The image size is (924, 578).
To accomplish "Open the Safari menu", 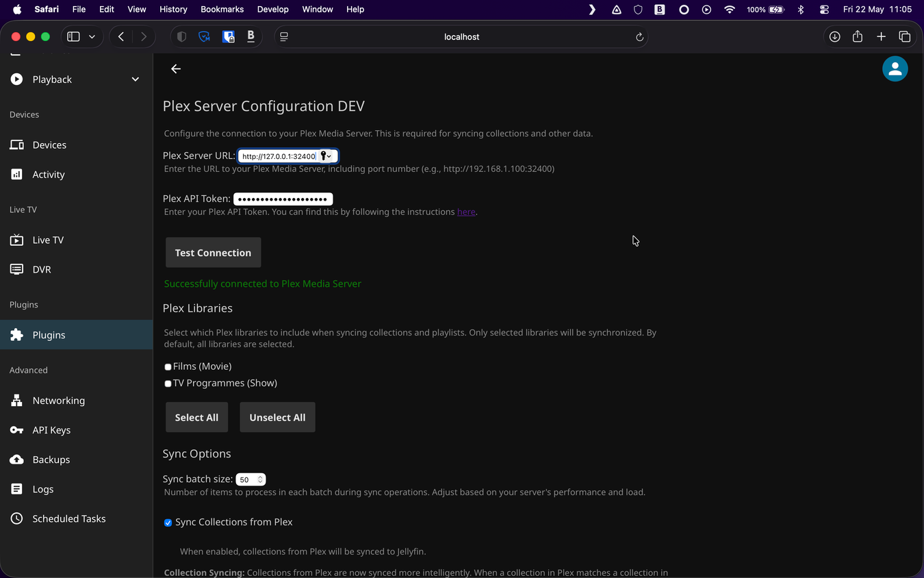I will (47, 10).
